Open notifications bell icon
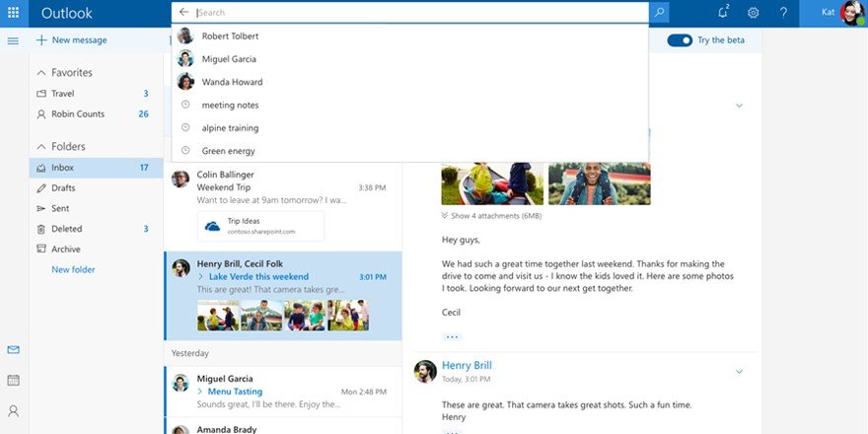The height and width of the screenshot is (434, 868). [x=723, y=12]
